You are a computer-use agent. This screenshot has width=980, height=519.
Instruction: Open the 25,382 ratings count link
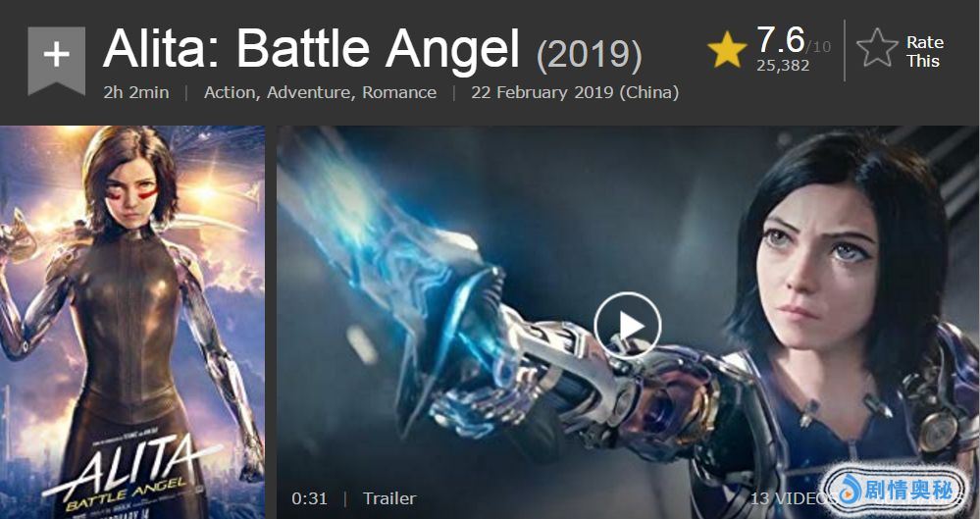[x=783, y=66]
